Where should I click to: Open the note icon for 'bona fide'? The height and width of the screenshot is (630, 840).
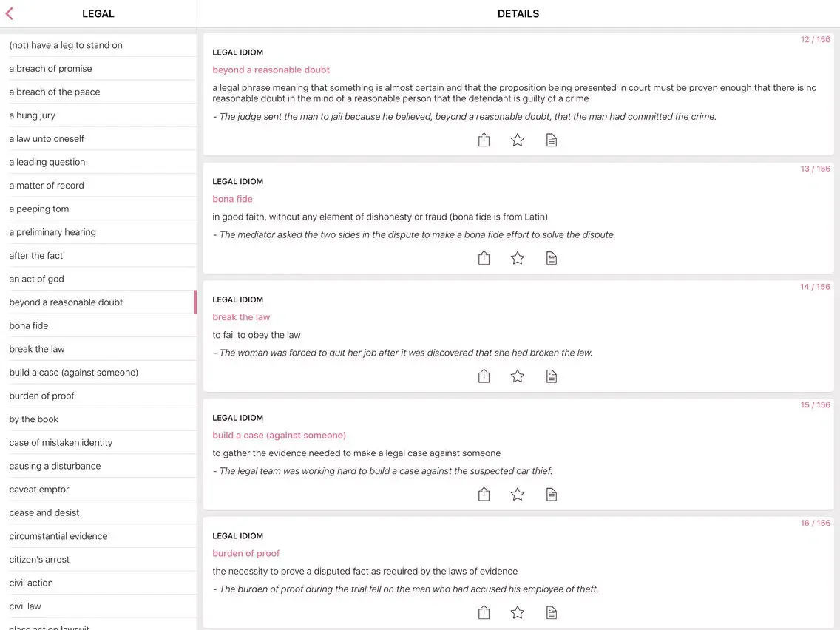pyautogui.click(x=552, y=258)
